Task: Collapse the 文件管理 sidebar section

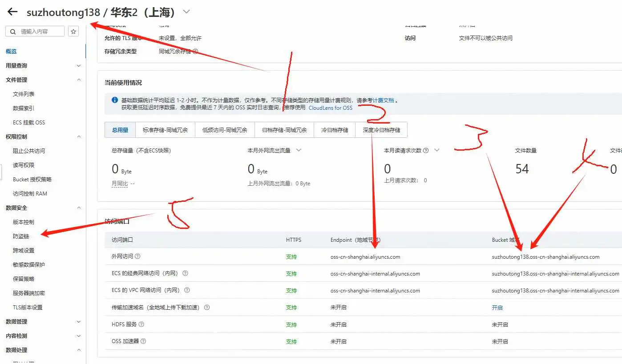Action: point(79,80)
